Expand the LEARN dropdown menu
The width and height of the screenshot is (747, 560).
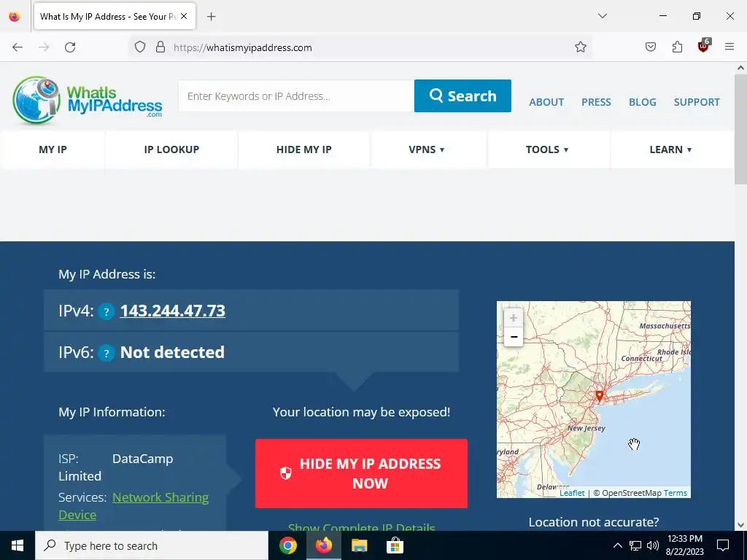click(670, 149)
